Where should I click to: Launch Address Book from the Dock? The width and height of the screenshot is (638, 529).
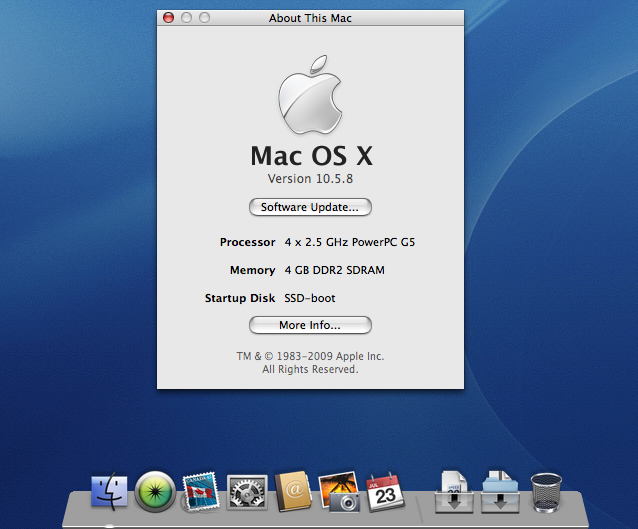[x=293, y=492]
